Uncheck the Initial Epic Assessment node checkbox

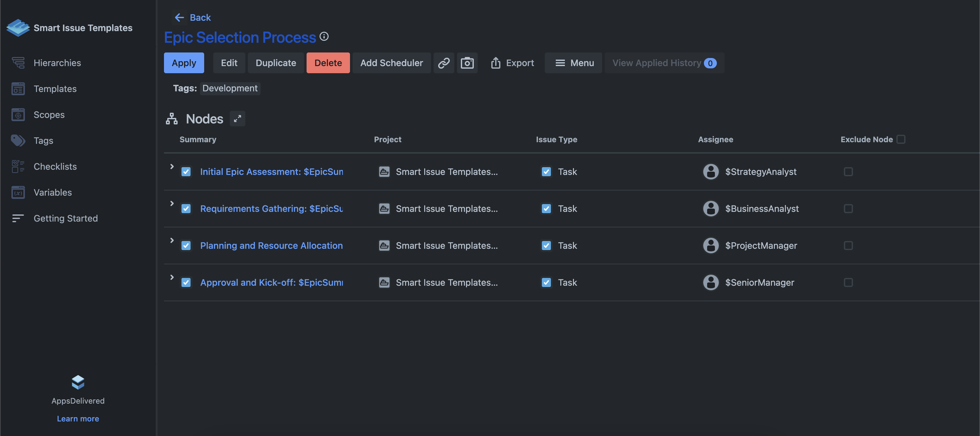(186, 172)
